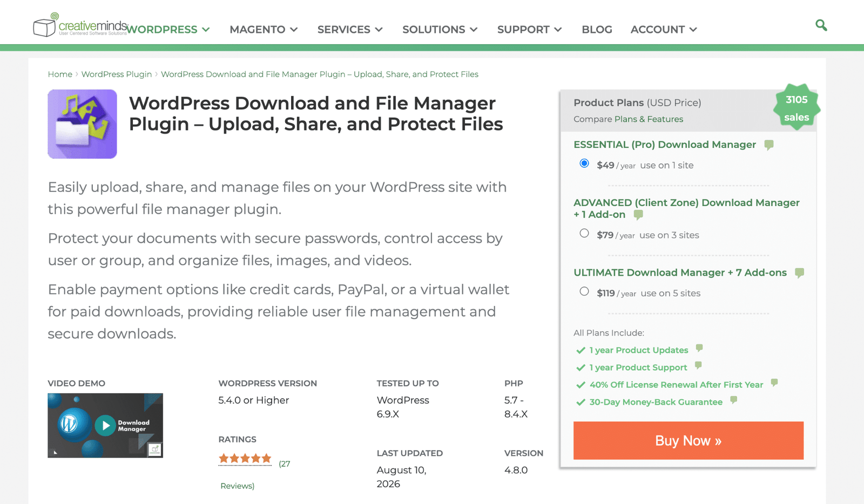The image size is (864, 504).
Task: Click info bubble beside License Renewal
Action: click(774, 383)
